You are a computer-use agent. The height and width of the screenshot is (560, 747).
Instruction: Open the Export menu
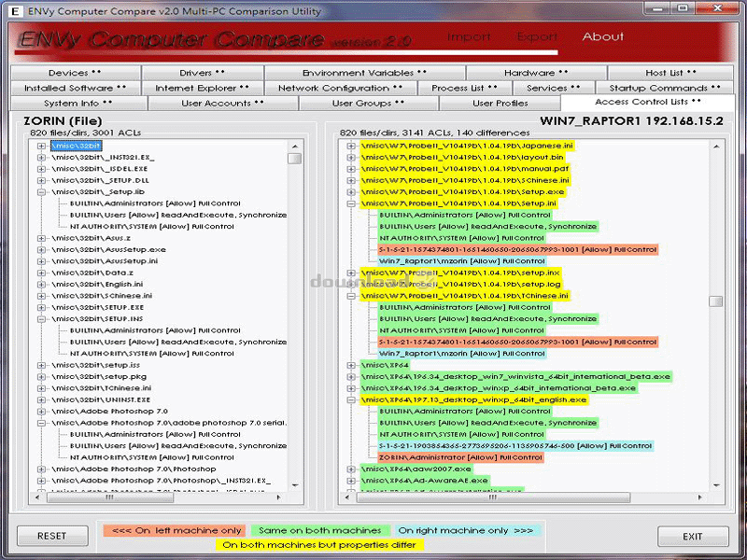point(537,37)
